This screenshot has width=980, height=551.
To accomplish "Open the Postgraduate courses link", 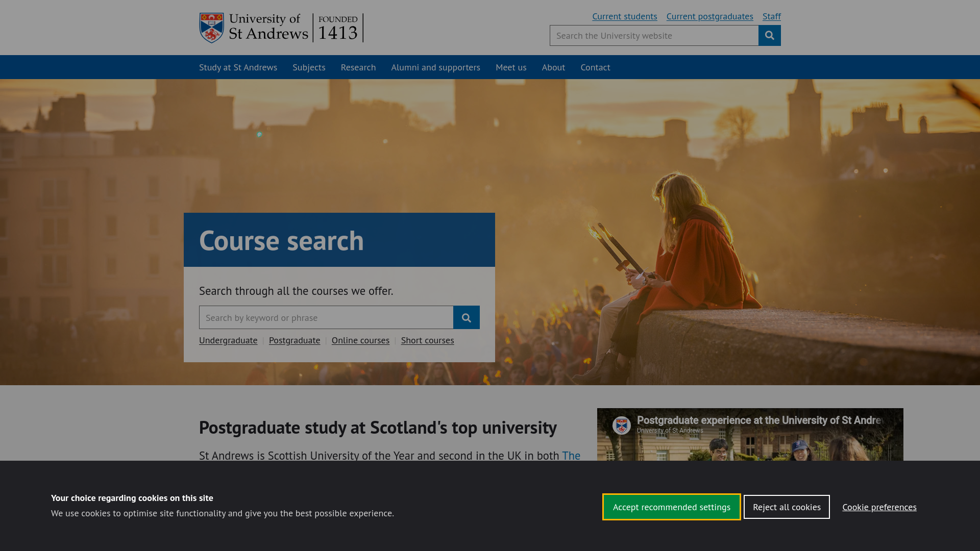I will click(295, 340).
